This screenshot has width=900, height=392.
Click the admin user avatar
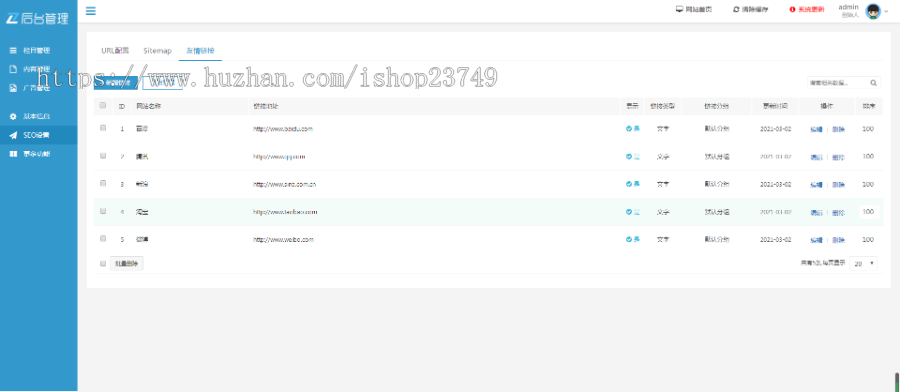coord(873,11)
